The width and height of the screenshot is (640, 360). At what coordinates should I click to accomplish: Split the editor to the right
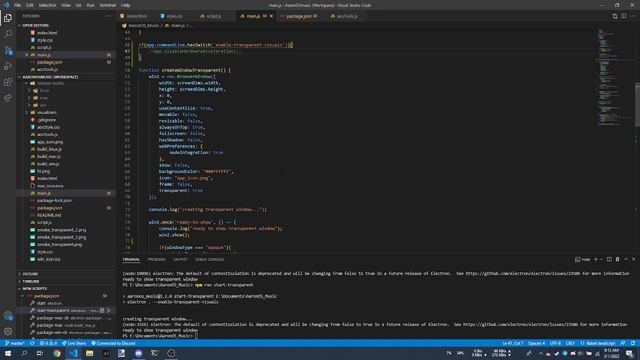coord(624,16)
